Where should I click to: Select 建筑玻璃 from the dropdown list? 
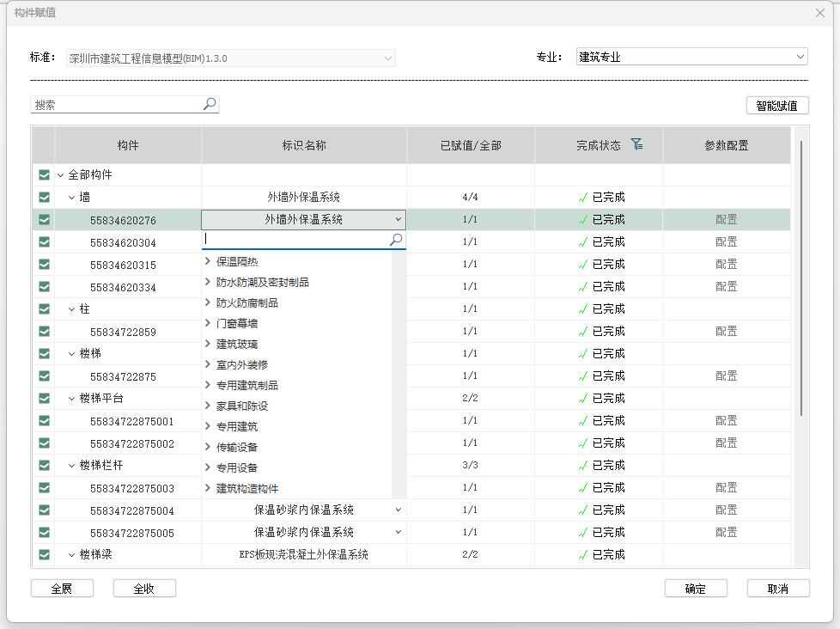click(x=237, y=344)
